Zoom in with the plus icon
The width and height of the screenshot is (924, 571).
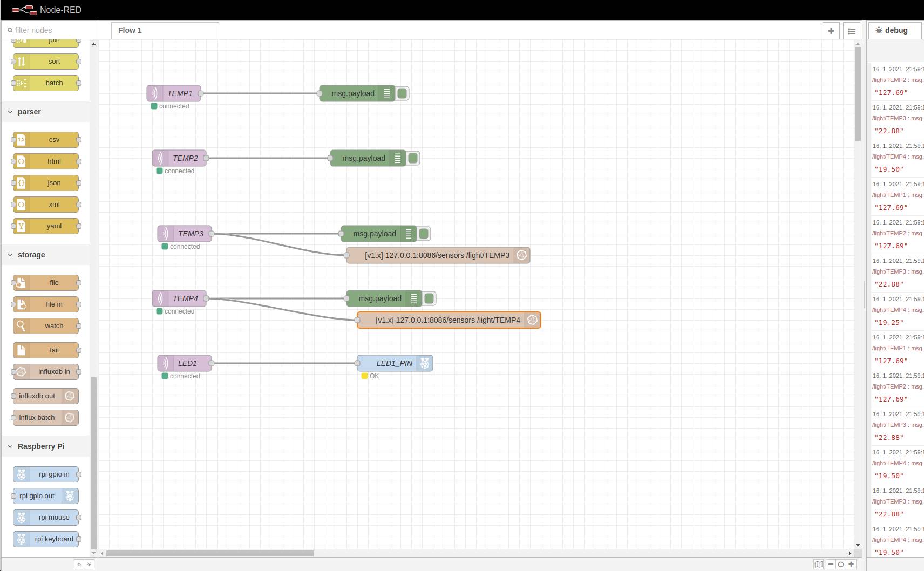851,564
